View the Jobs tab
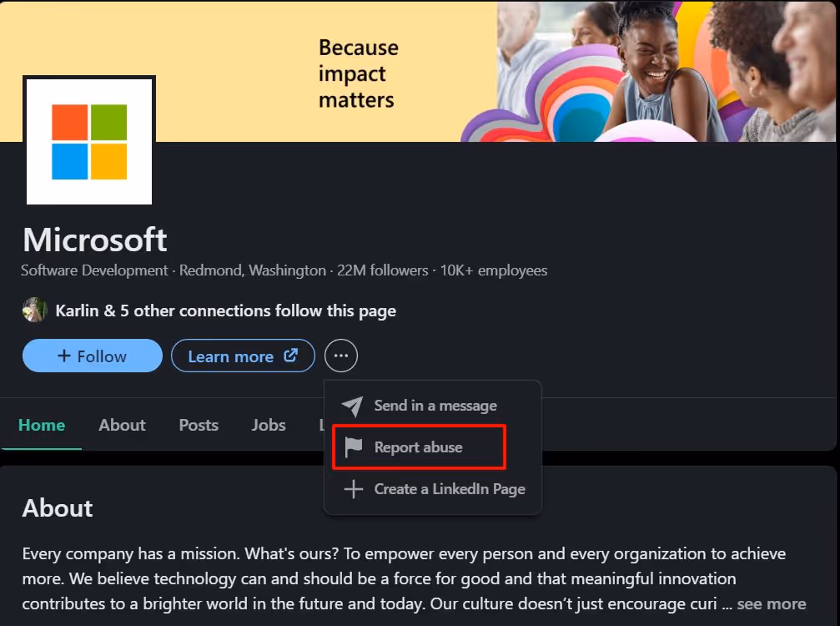This screenshot has height=626, width=840. click(x=268, y=425)
